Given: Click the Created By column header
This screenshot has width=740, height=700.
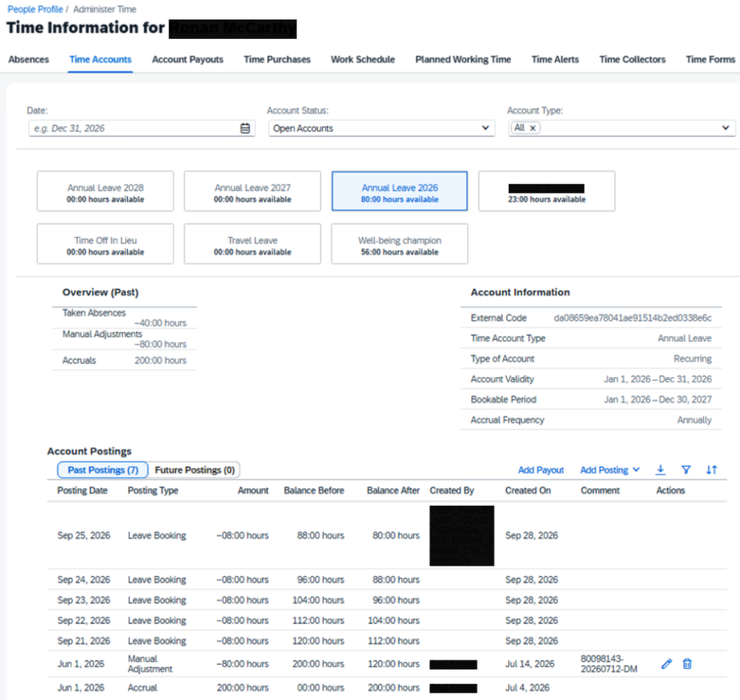Looking at the screenshot, I should coord(452,491).
